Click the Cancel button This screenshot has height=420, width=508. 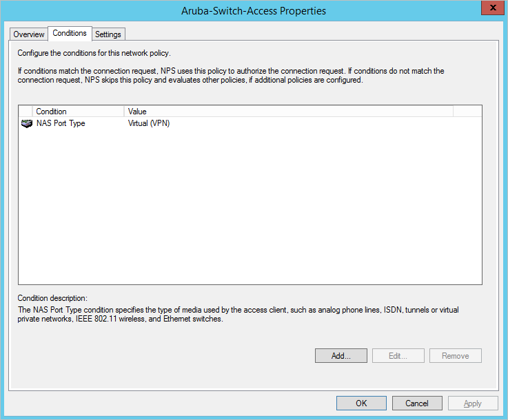pyautogui.click(x=417, y=403)
